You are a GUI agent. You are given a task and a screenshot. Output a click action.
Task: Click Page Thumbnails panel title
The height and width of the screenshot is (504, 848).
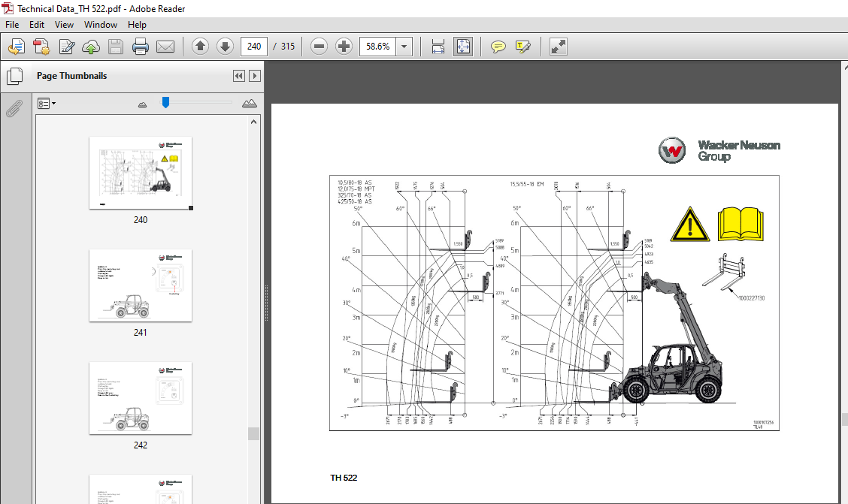point(72,76)
